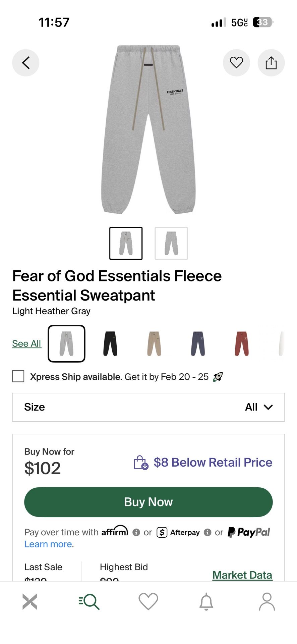Select the black sweatpant colorway
This screenshot has height=644, width=297.
point(110,343)
